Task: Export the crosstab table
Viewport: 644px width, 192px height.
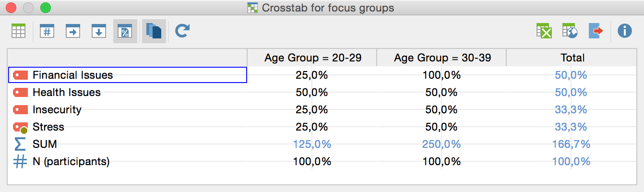Action: tap(596, 32)
